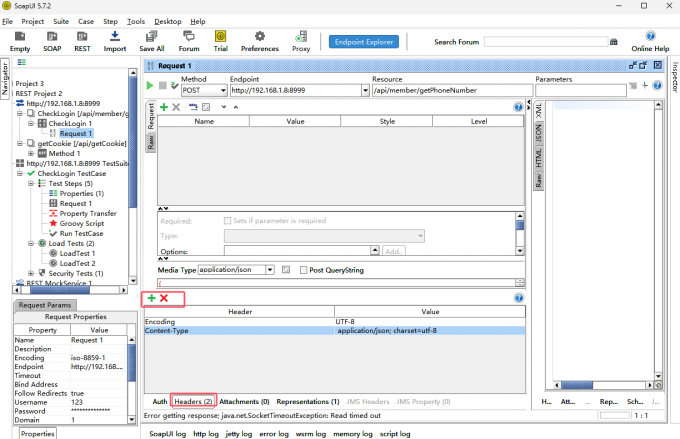
Task: Switch to the Headers (2) tab
Action: coord(193,402)
